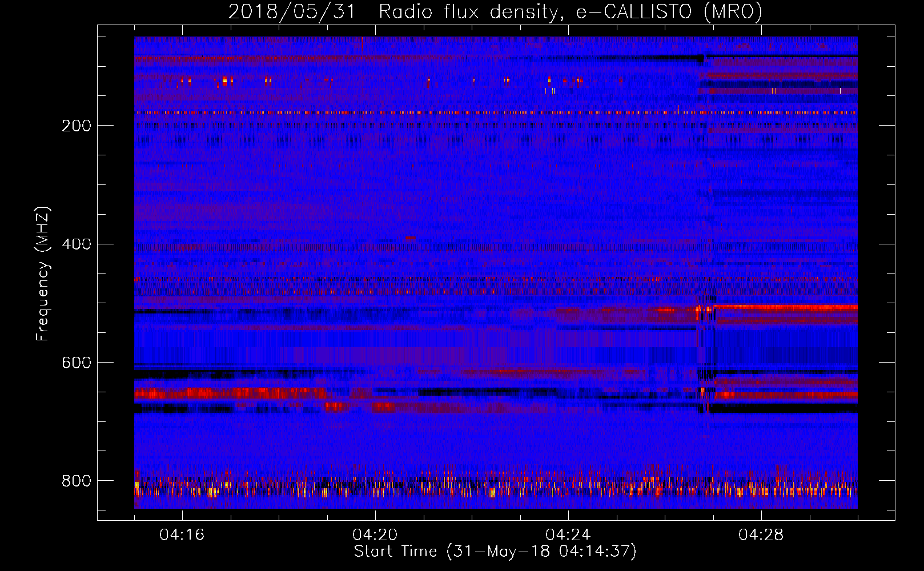This screenshot has width=924, height=571.
Task: Click the '600' frequency tick label
Action: [77, 363]
